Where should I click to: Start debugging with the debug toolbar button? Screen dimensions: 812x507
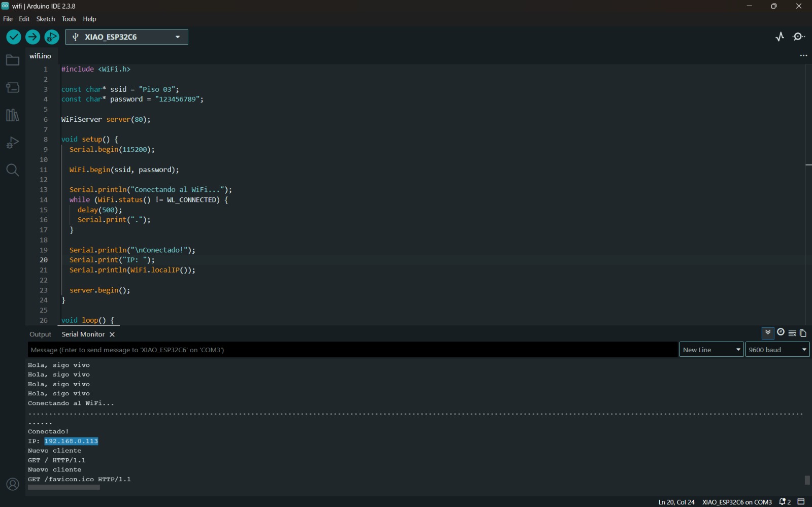coord(52,37)
